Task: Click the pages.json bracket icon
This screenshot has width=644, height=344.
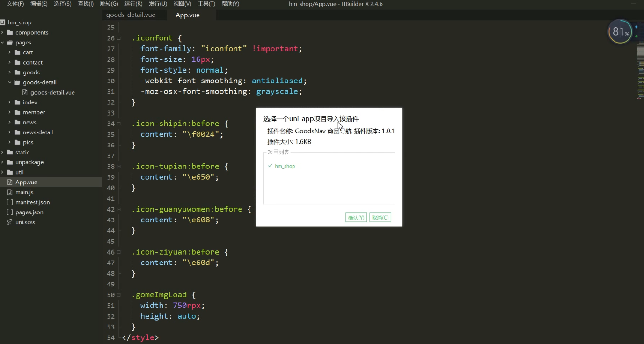Action: click(10, 212)
